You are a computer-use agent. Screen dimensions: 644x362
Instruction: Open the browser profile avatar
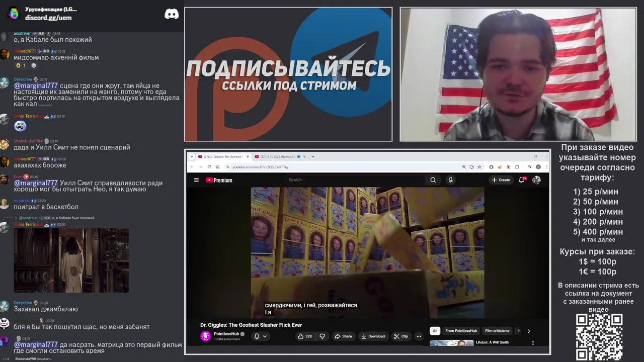(x=538, y=167)
